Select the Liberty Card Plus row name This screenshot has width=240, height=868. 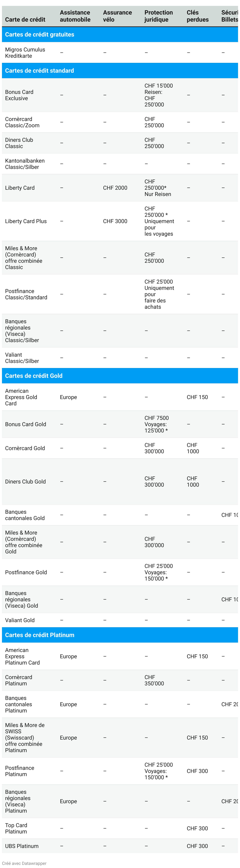point(26,221)
